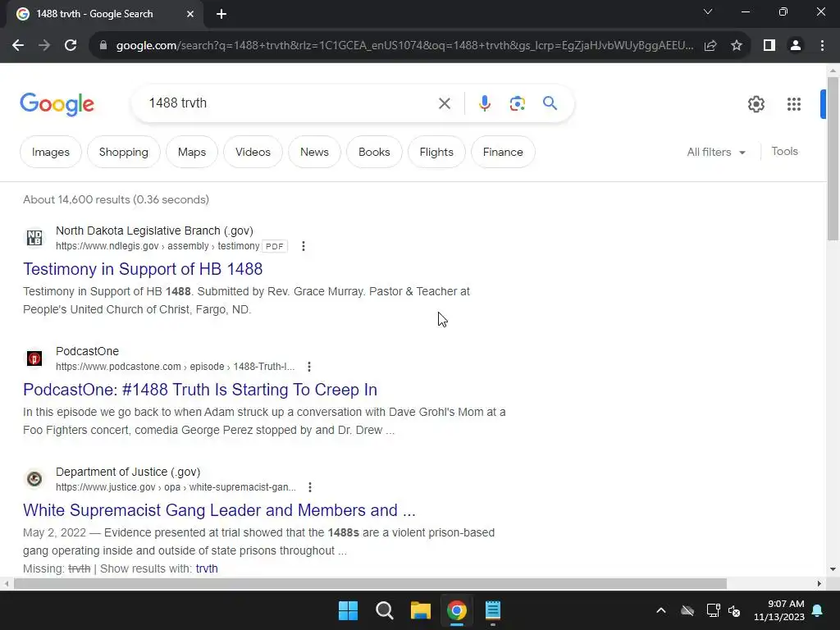Open Windows taskbar search
840x630 pixels.
(385, 610)
